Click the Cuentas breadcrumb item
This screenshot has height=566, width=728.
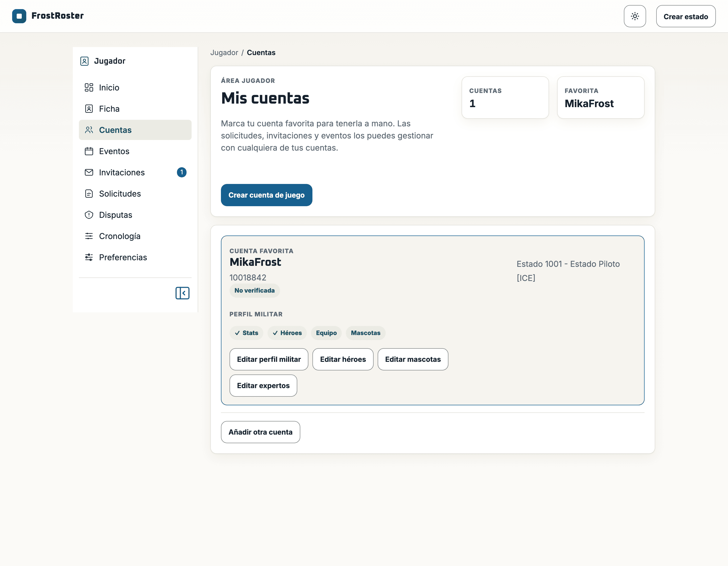pyautogui.click(x=261, y=53)
